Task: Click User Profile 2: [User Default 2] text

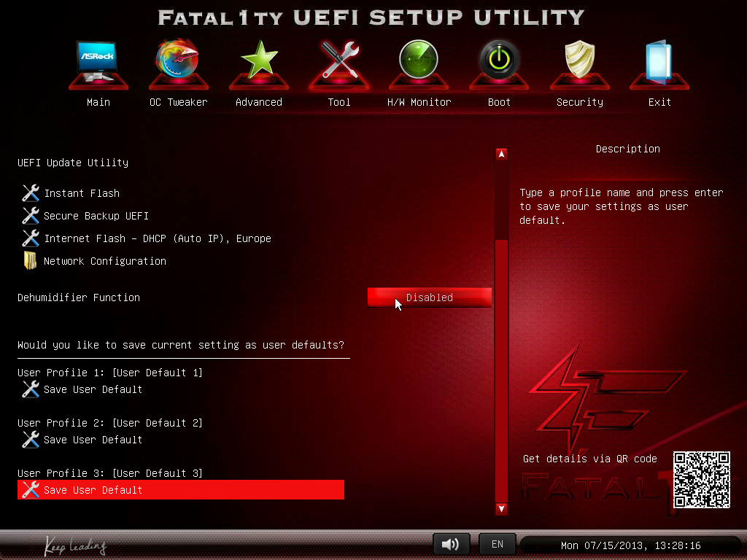Action: pos(110,423)
